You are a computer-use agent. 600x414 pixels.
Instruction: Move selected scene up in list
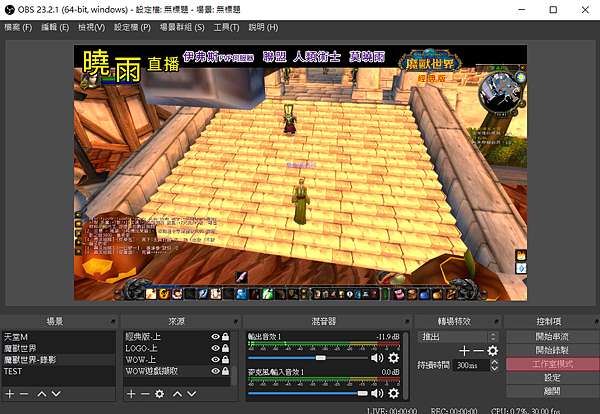tap(42, 393)
